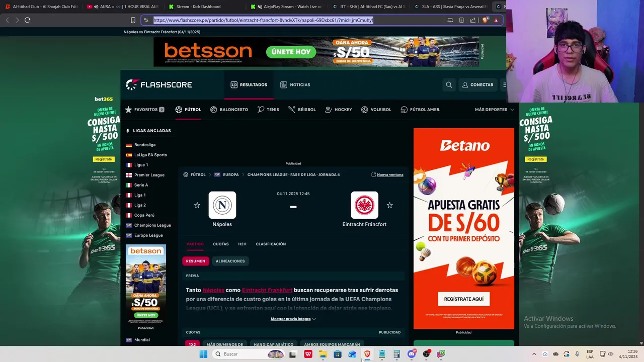
Task: Open Bundesliga in pinned leagues
Action: click(145, 145)
